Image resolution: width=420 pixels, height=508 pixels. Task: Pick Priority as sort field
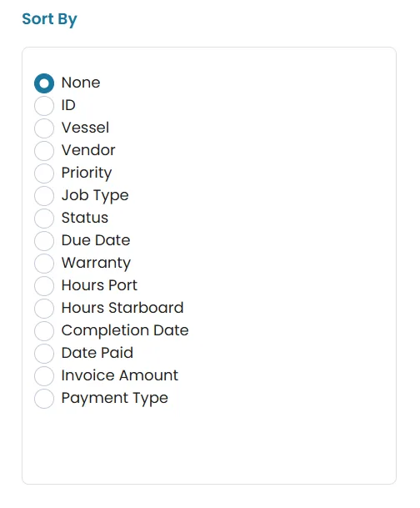click(x=44, y=174)
